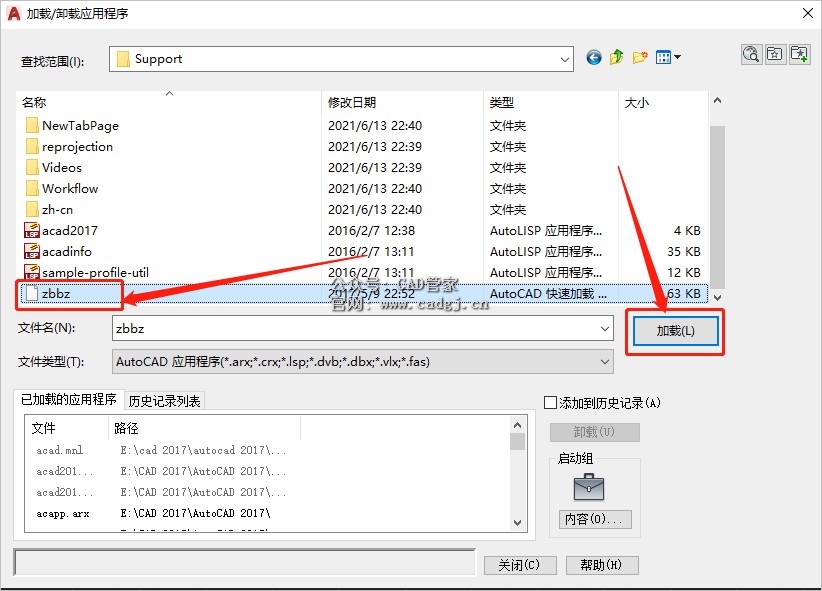The width and height of the screenshot is (822, 591).
Task: Select the Workflow folder icon
Action: 31,188
